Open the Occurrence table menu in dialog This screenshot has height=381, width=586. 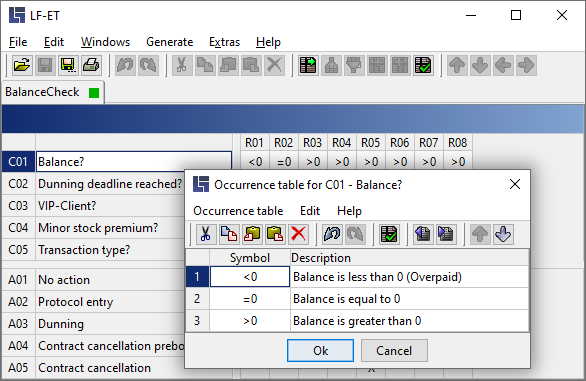click(x=238, y=211)
